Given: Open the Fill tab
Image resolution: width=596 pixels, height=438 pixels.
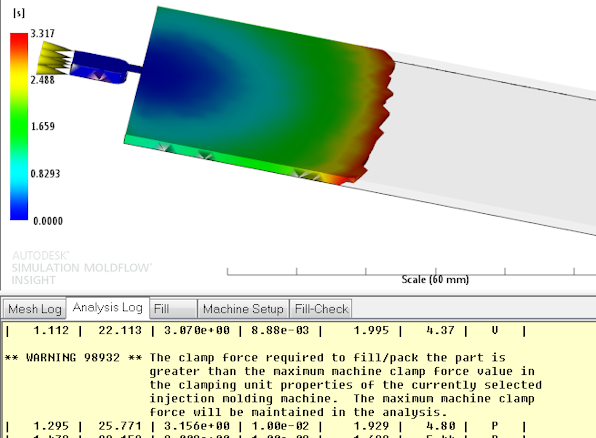Looking at the screenshot, I should pyautogui.click(x=173, y=309).
